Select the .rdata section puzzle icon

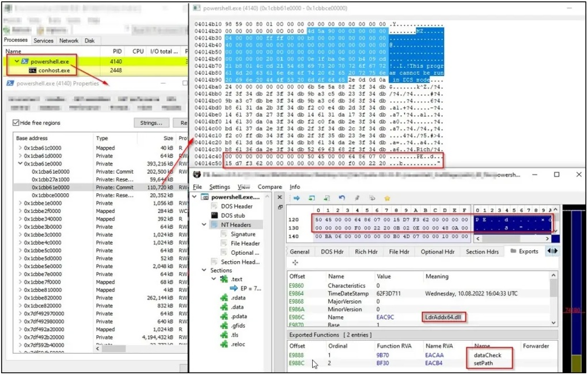224,298
